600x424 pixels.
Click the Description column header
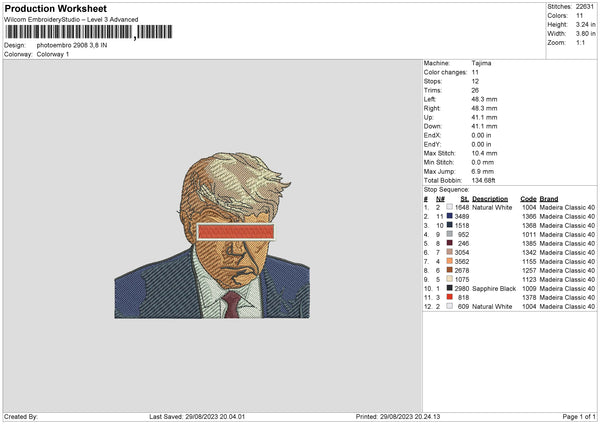point(490,199)
